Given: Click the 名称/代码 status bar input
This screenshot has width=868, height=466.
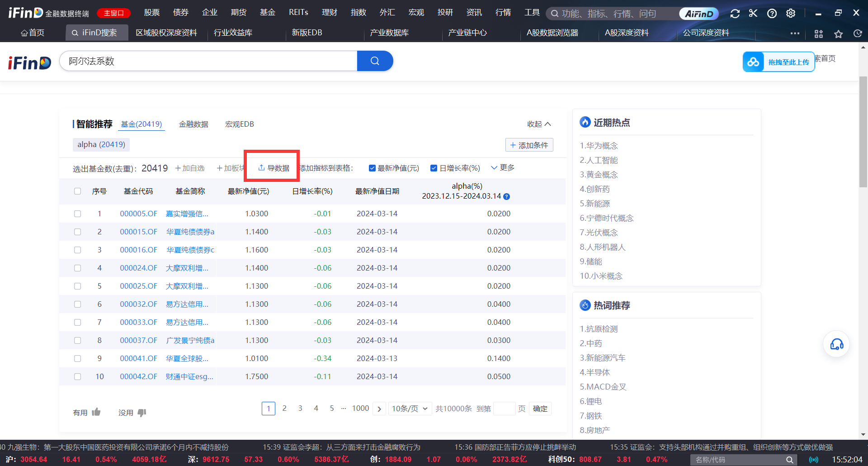Looking at the screenshot, I should [x=737, y=460].
